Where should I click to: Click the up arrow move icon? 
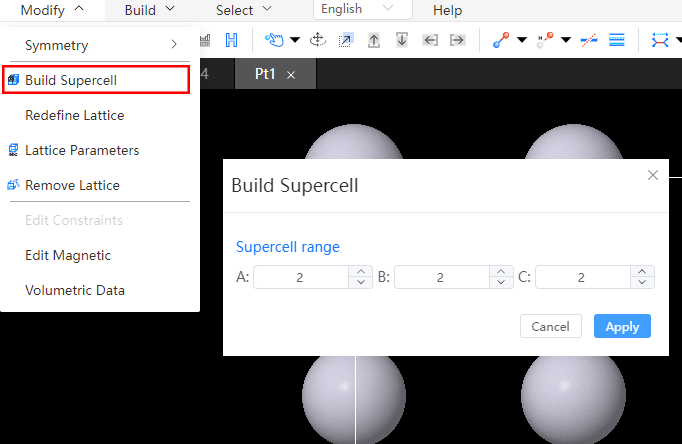(x=374, y=40)
